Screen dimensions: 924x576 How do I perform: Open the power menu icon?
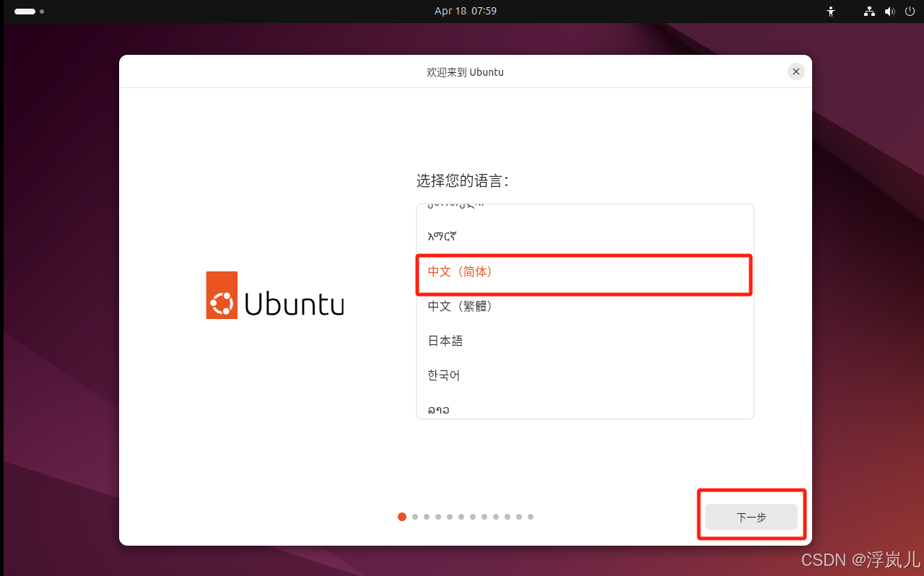pyautogui.click(x=910, y=12)
